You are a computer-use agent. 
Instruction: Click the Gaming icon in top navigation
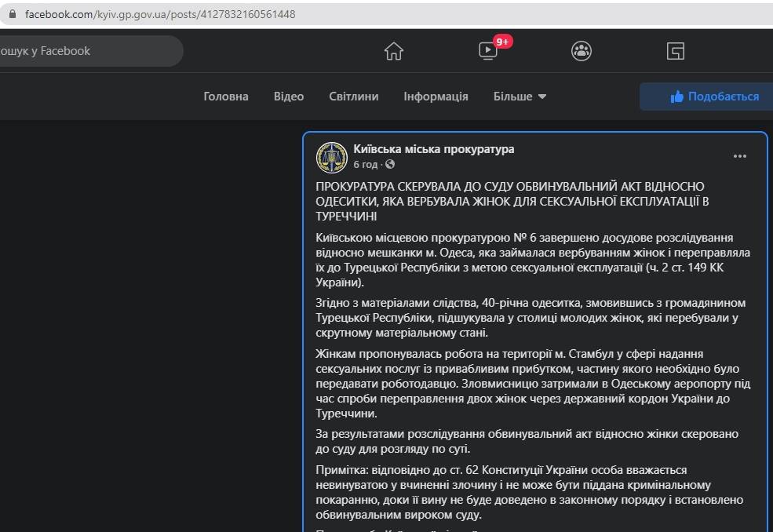click(x=675, y=51)
